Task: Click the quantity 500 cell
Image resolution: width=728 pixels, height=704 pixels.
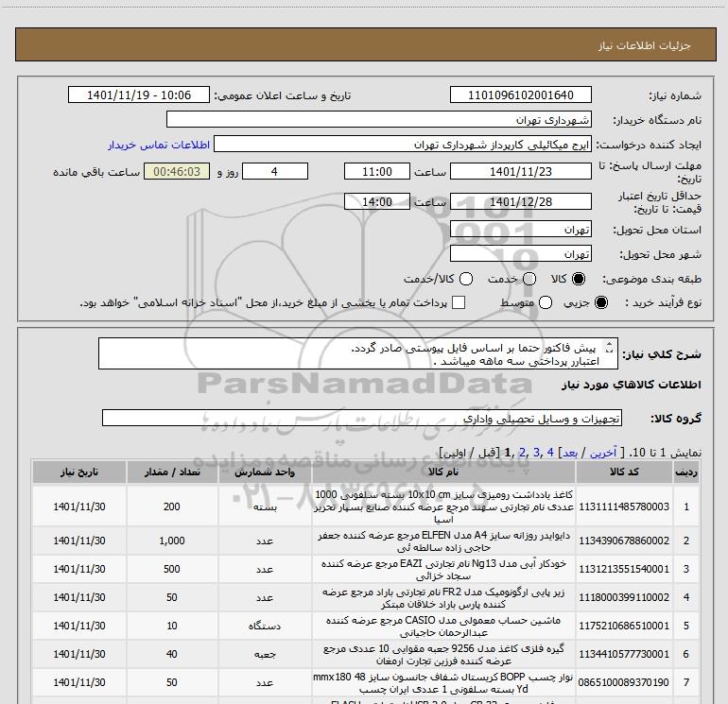Action: pos(172,570)
